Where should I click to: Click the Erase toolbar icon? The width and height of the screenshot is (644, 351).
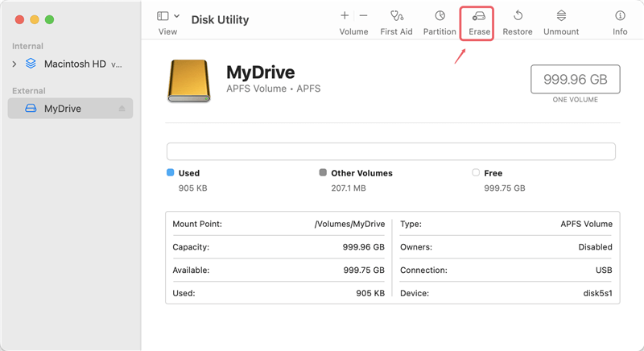coord(479,16)
